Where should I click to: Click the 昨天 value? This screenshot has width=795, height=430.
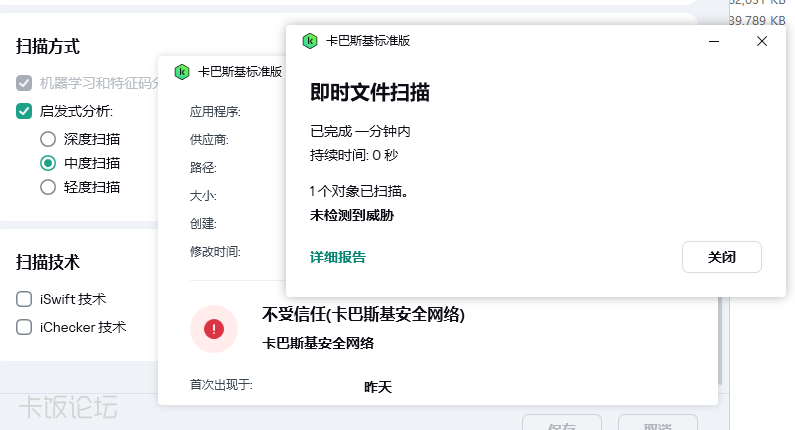tap(378, 387)
